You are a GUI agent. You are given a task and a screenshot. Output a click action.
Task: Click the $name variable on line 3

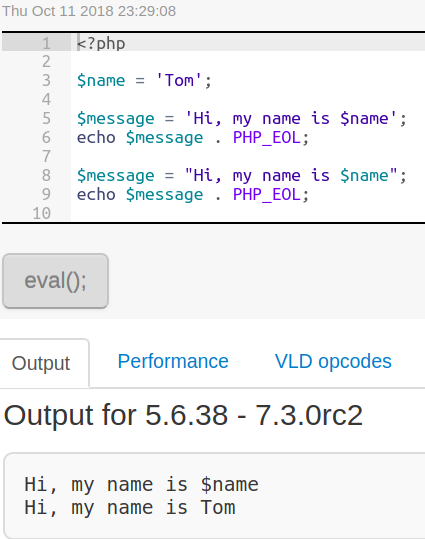(x=101, y=80)
